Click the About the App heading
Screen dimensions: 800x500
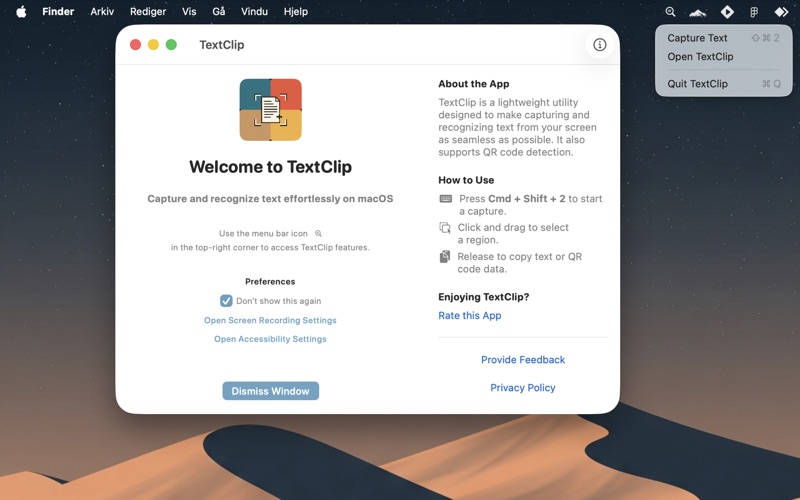pyautogui.click(x=473, y=84)
